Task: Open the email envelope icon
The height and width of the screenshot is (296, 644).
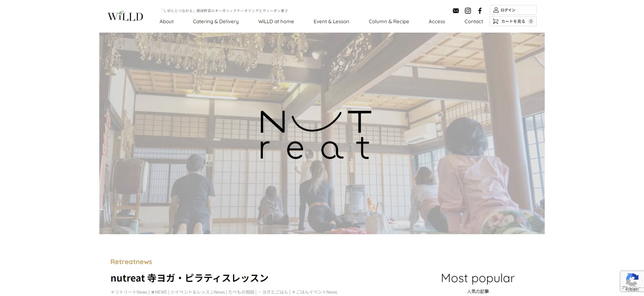Action: pyautogui.click(x=455, y=11)
